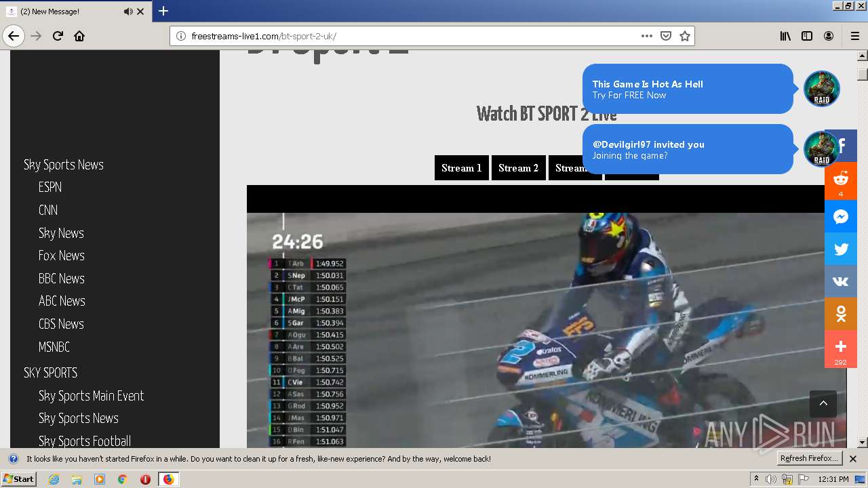Open more share options plus icon

click(x=841, y=349)
